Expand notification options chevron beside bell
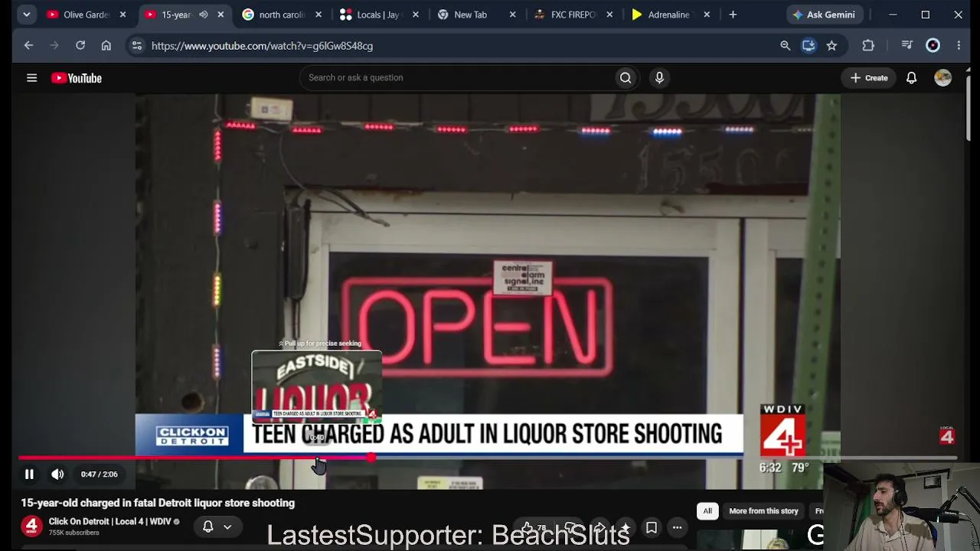 coord(227,527)
